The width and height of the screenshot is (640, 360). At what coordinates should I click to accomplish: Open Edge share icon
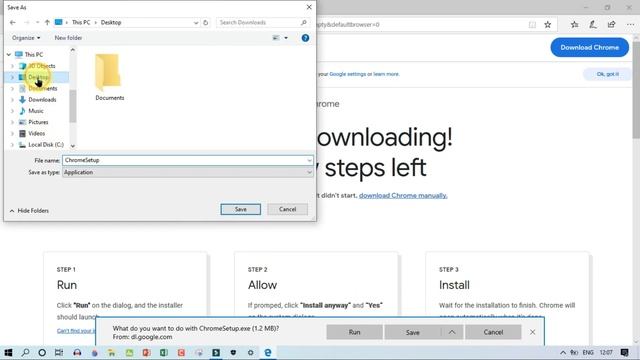[611, 25]
